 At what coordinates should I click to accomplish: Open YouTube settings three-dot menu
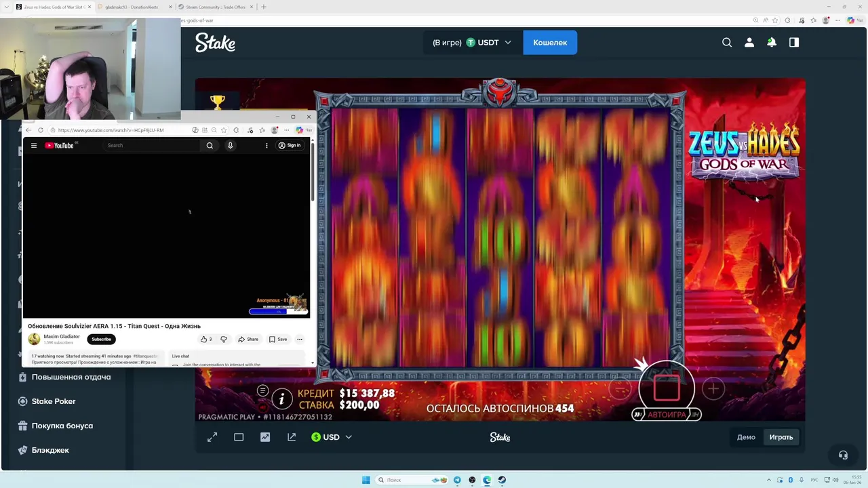tap(267, 145)
